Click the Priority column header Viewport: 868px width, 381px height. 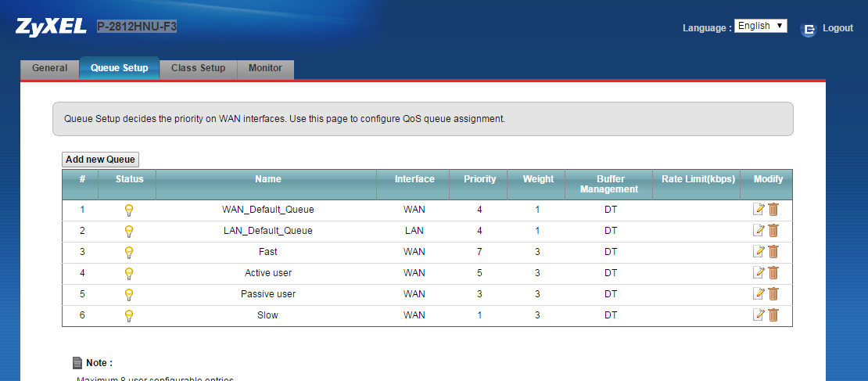coord(479,179)
